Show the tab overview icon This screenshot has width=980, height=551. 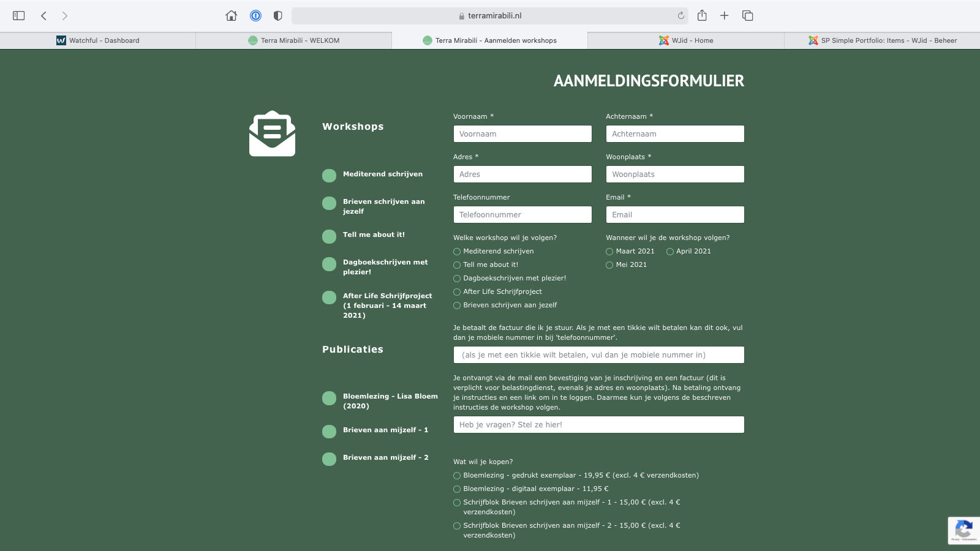tap(748, 16)
